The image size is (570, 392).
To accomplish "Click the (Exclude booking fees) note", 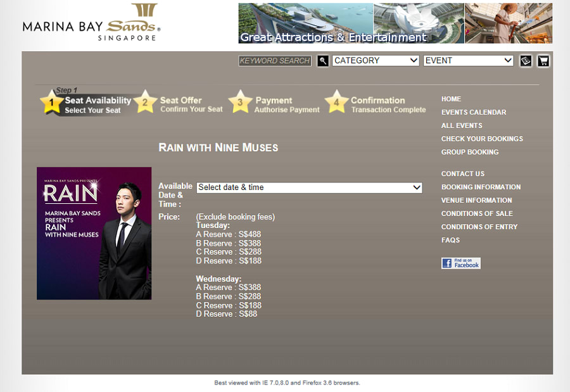I will [236, 217].
